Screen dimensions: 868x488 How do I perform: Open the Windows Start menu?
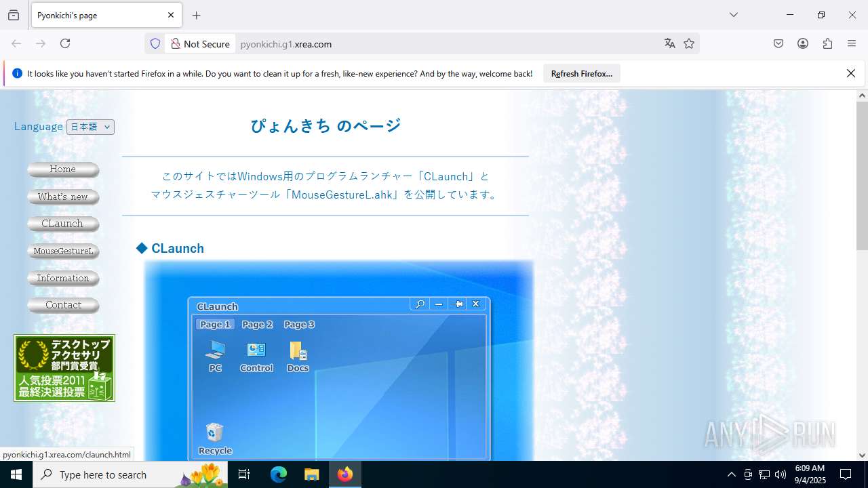tap(16, 474)
